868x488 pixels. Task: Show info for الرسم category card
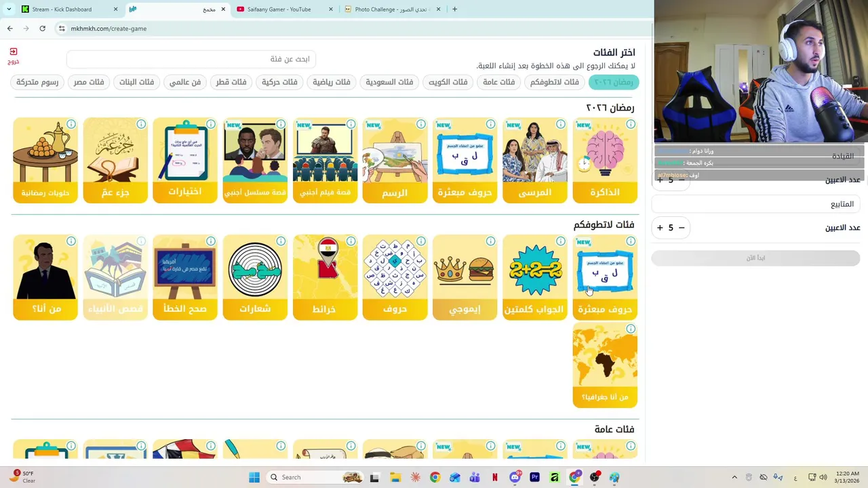tap(421, 124)
